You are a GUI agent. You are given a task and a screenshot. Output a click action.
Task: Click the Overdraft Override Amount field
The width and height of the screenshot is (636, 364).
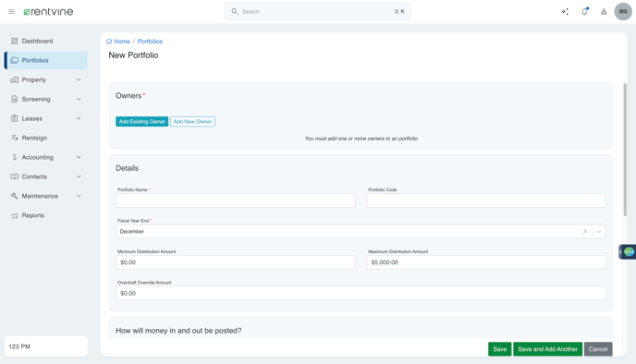(x=361, y=294)
